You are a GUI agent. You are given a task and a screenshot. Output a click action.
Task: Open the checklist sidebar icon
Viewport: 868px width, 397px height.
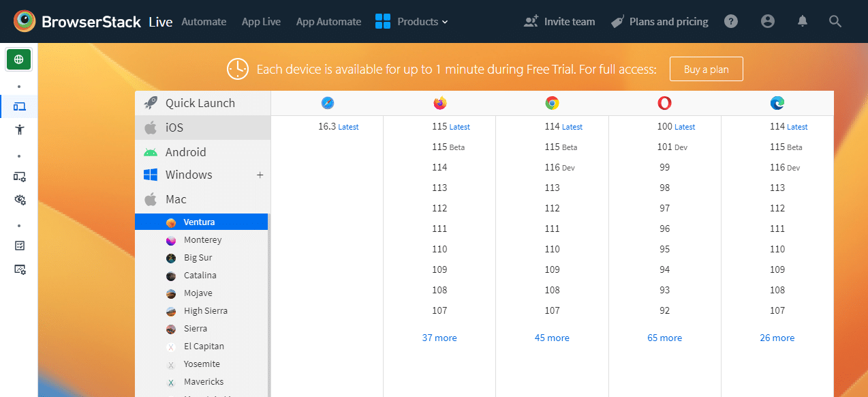(19, 246)
